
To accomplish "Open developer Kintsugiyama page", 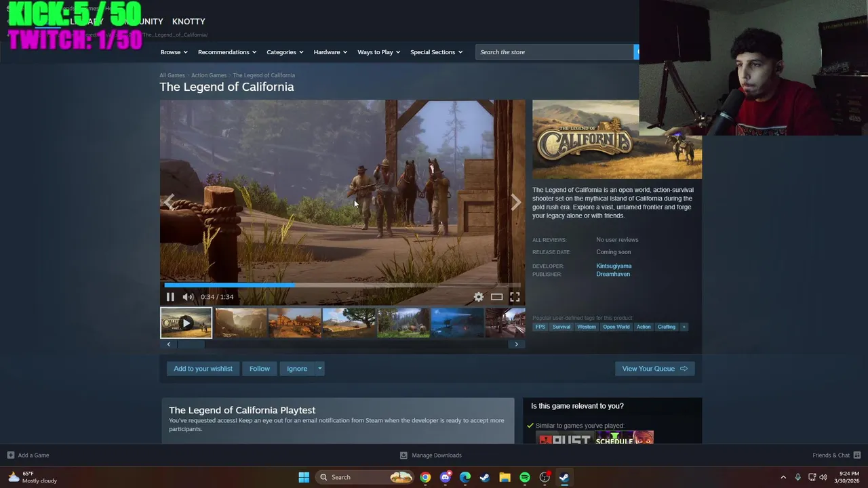I will 614,266.
